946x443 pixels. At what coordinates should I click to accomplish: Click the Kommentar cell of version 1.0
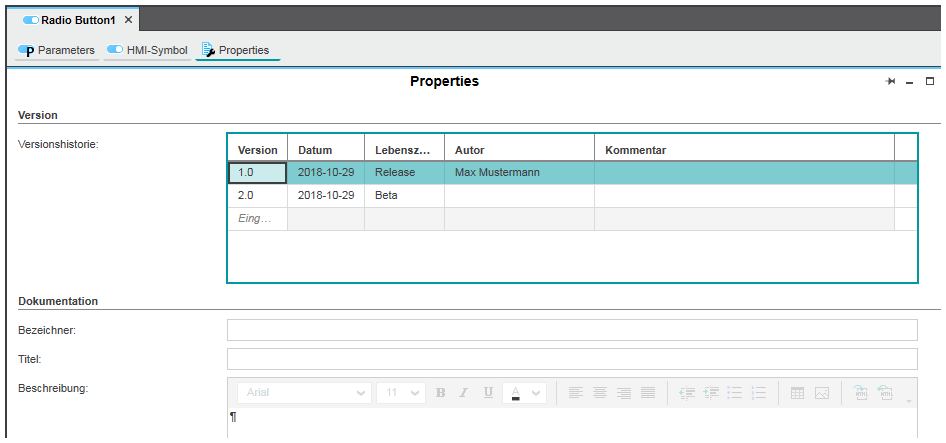(x=744, y=173)
